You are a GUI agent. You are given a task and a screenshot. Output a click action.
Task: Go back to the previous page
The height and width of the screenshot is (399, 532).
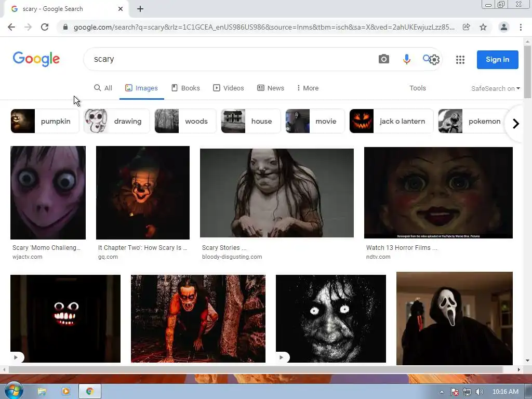tap(11, 27)
